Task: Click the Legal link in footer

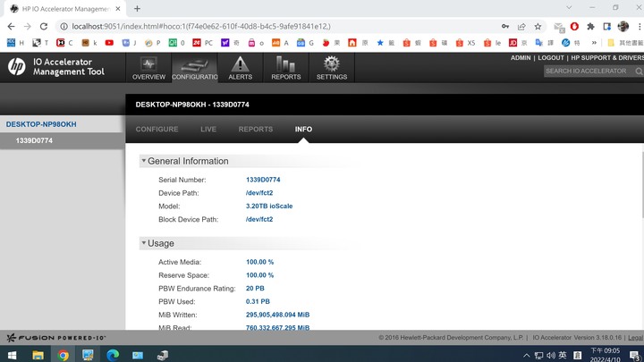Action: (x=635, y=338)
